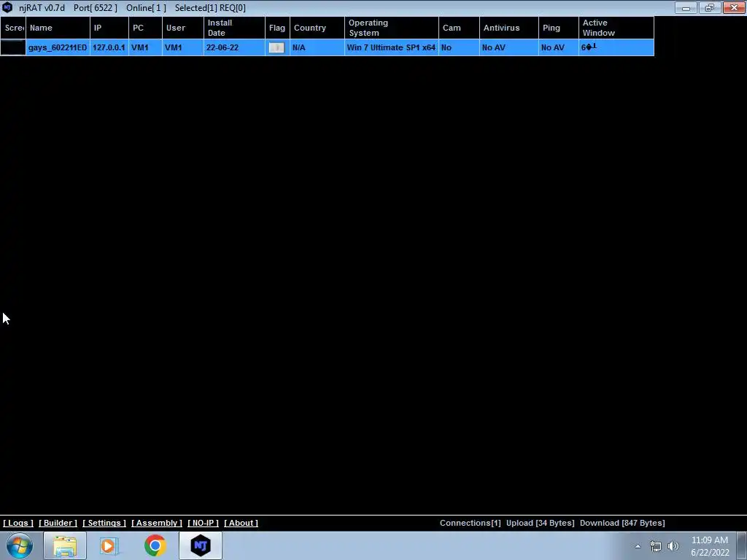Open Google Chrome from the taskbar
747x560 pixels.
[x=155, y=545]
